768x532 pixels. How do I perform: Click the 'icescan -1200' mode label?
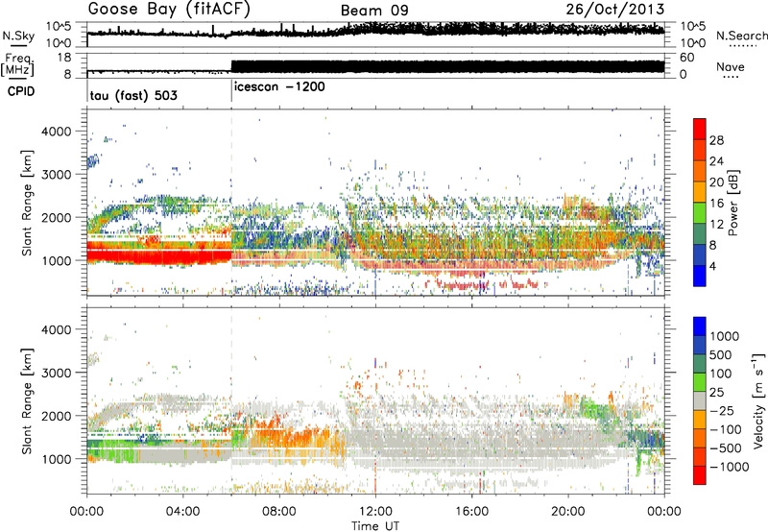pos(279,86)
